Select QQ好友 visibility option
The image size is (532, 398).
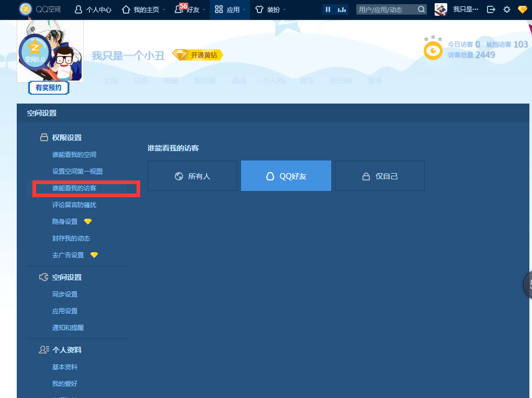286,176
